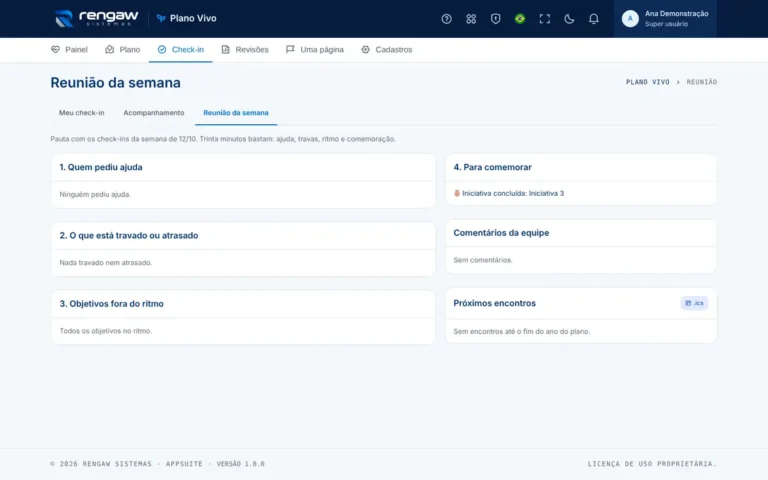This screenshot has width=768, height=480.
Task: Click the Revisões document icon
Action: (225, 49)
